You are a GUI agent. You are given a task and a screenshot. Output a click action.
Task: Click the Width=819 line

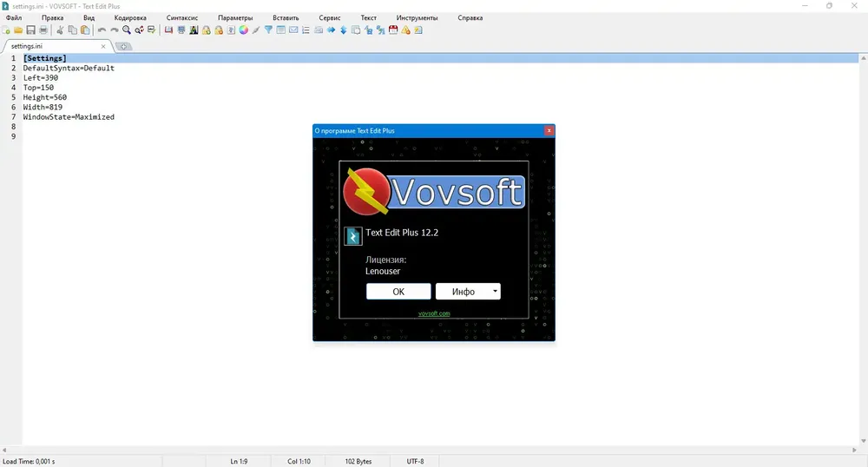pyautogui.click(x=43, y=108)
